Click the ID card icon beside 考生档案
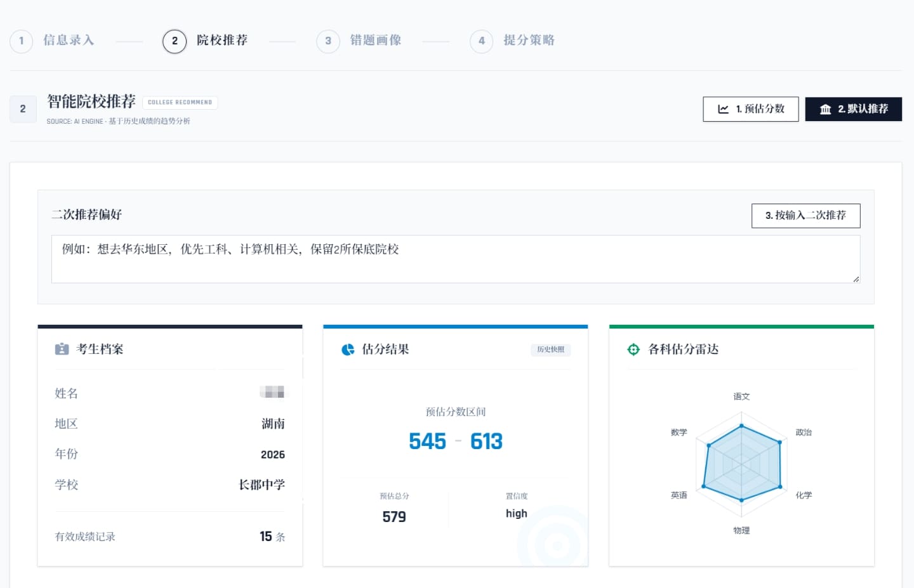The width and height of the screenshot is (914, 588). tap(62, 350)
